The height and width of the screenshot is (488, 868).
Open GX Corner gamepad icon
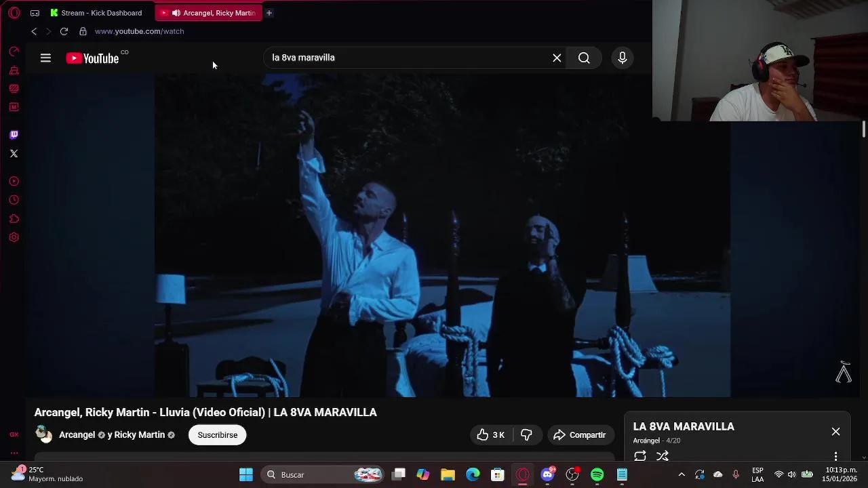coord(35,13)
